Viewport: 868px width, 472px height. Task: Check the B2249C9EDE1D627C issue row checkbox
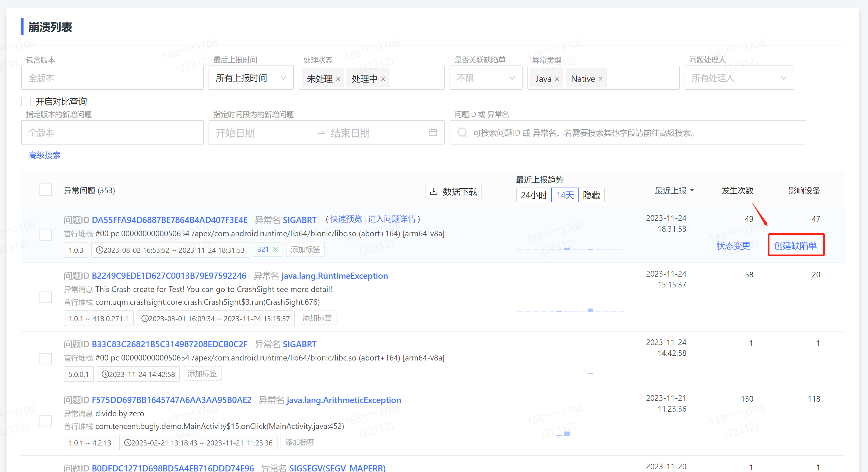click(x=45, y=297)
